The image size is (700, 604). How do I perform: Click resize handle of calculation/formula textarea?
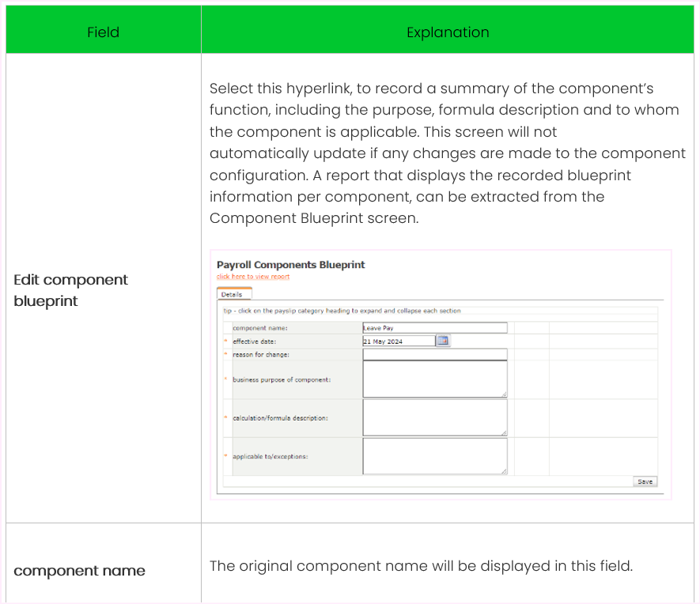[x=504, y=432]
